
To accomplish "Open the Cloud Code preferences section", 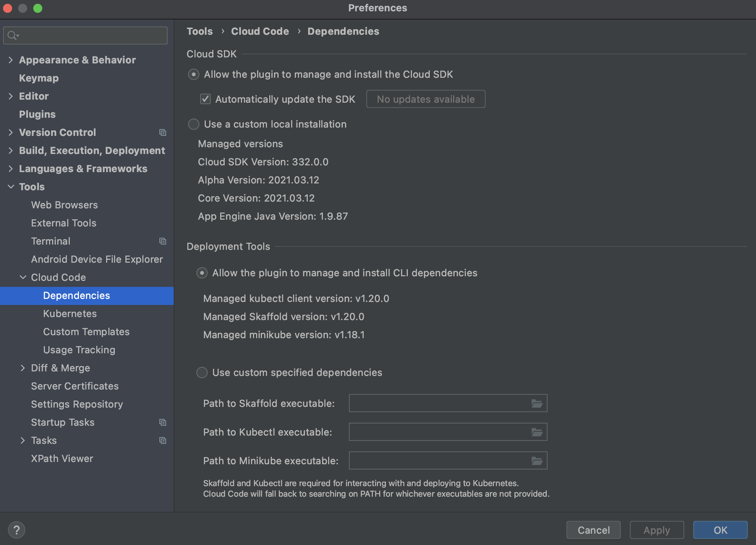I will click(x=59, y=277).
